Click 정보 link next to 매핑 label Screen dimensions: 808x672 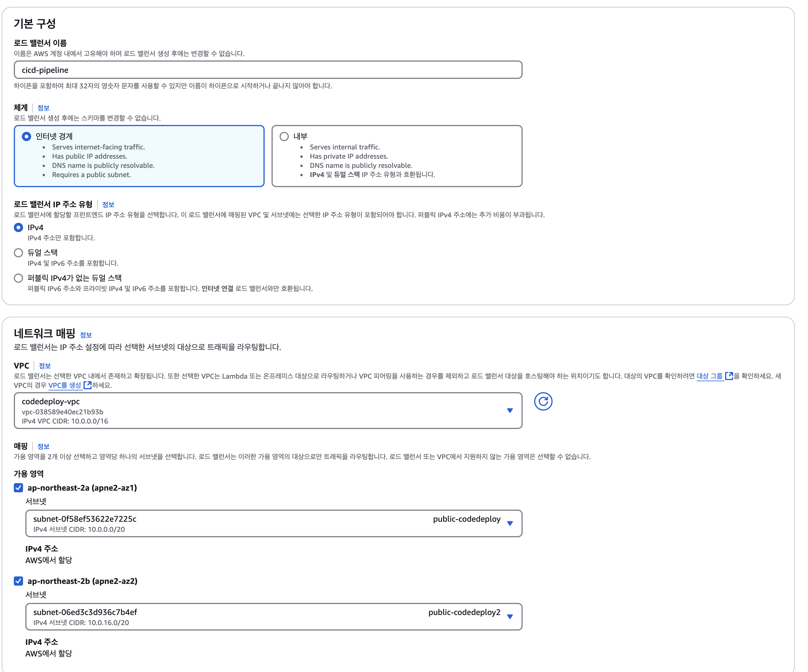[43, 447]
